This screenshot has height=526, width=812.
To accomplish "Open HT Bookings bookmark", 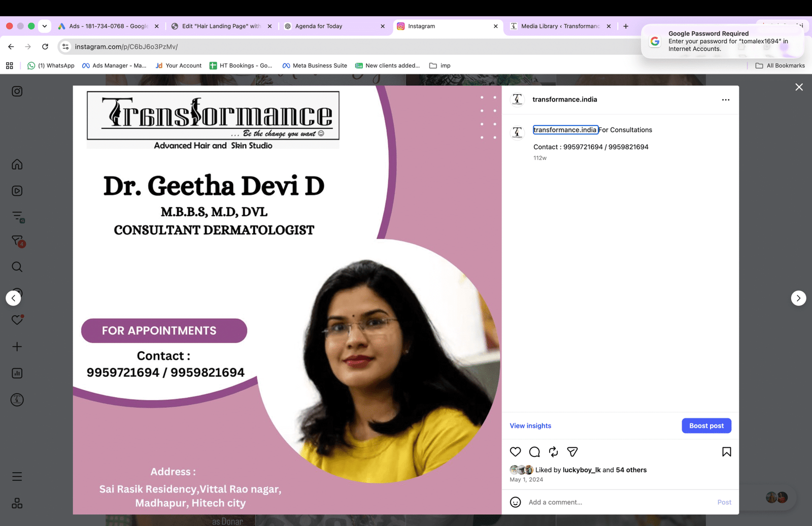I will [241, 65].
